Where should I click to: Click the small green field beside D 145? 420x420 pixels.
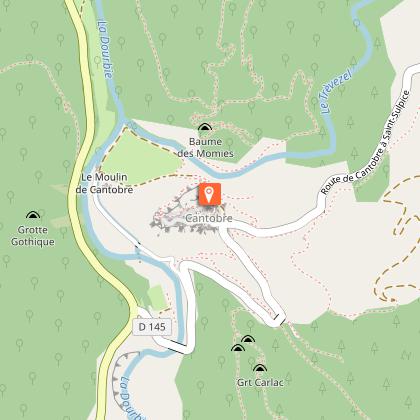coord(157,297)
